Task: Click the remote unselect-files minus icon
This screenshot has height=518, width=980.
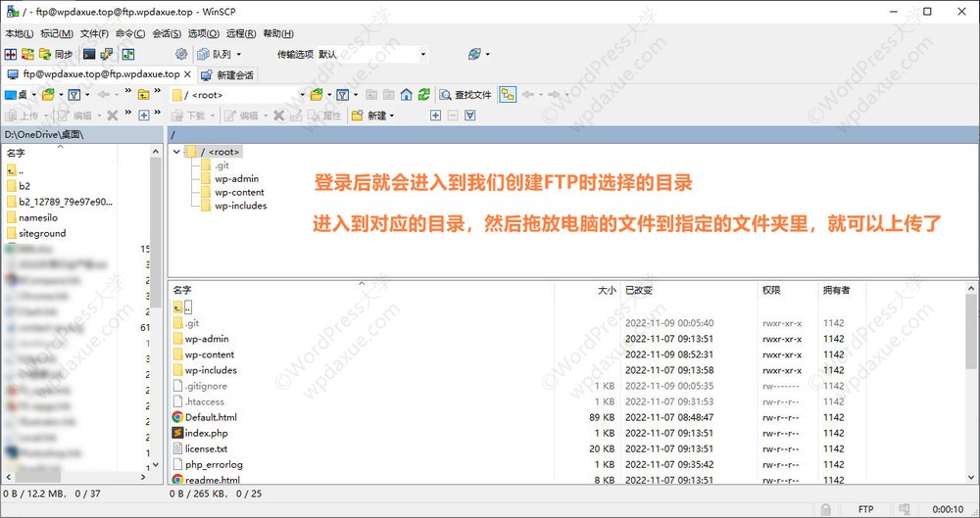Action: pos(453,116)
